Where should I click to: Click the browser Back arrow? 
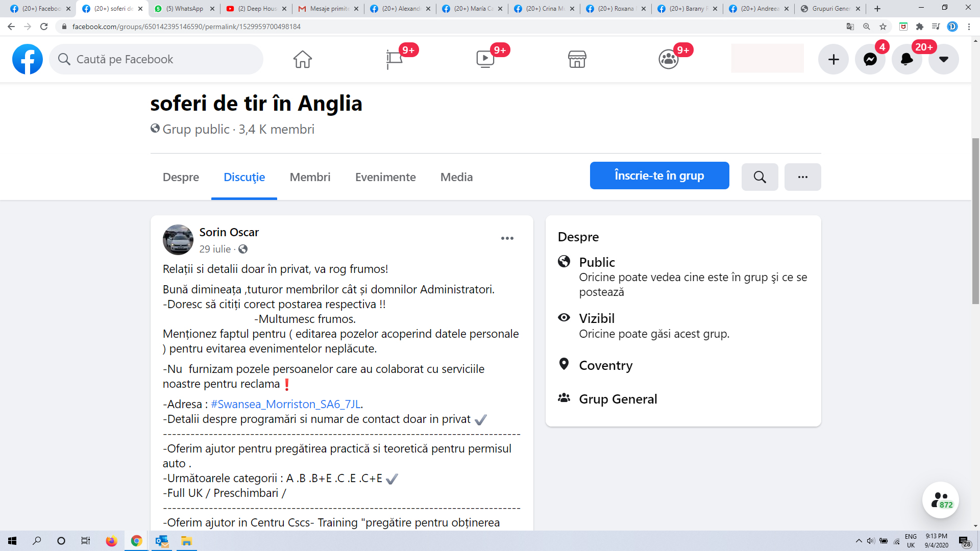(x=11, y=27)
